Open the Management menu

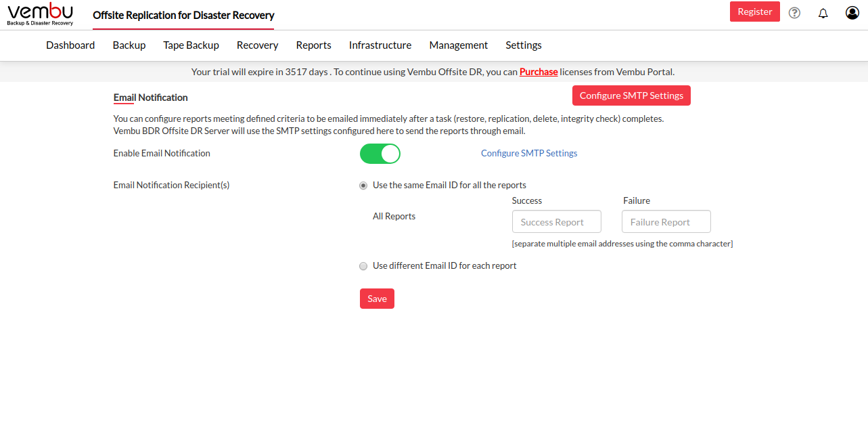[x=459, y=45]
